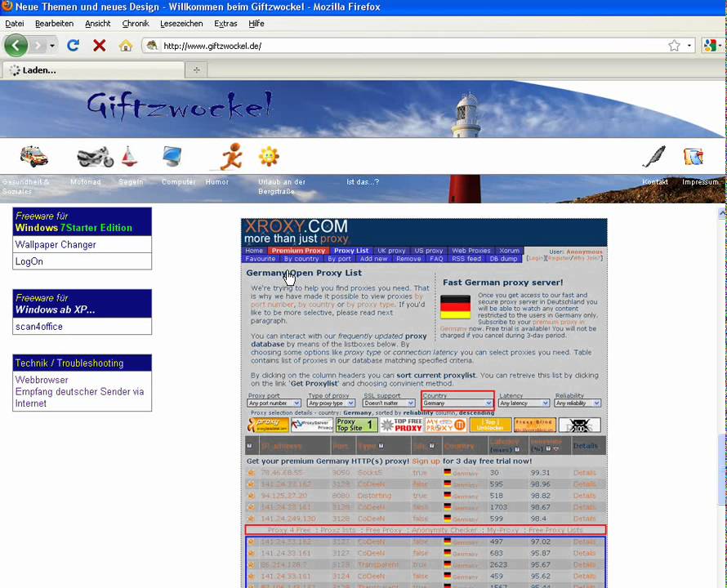The height and width of the screenshot is (588, 727).
Task: Click the Details column header
Action: pos(585,446)
